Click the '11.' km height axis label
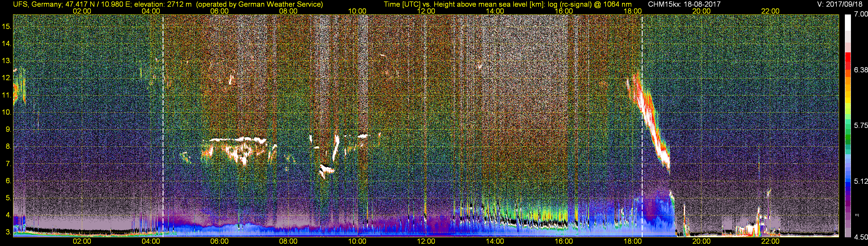 (7, 96)
